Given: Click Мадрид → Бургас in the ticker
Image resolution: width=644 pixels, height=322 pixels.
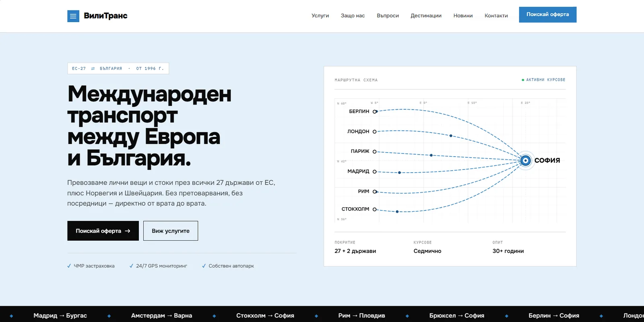Looking at the screenshot, I should point(60,316).
